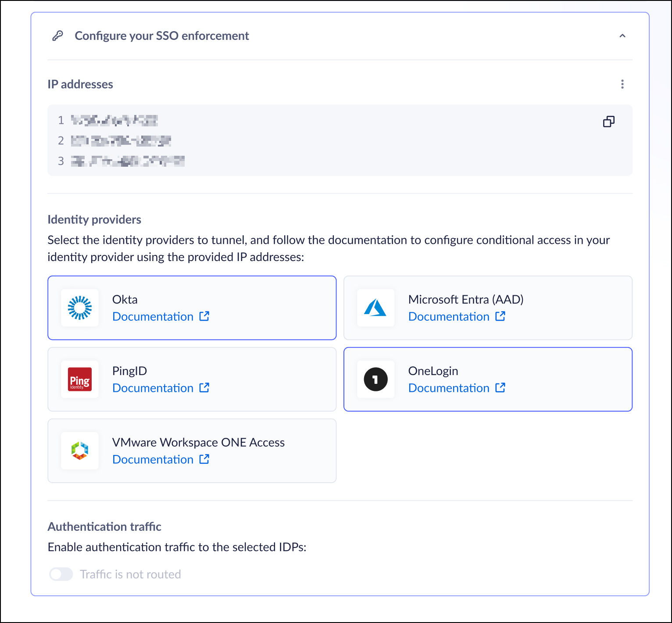Open PingID Documentation link
The image size is (672, 623).
(153, 388)
